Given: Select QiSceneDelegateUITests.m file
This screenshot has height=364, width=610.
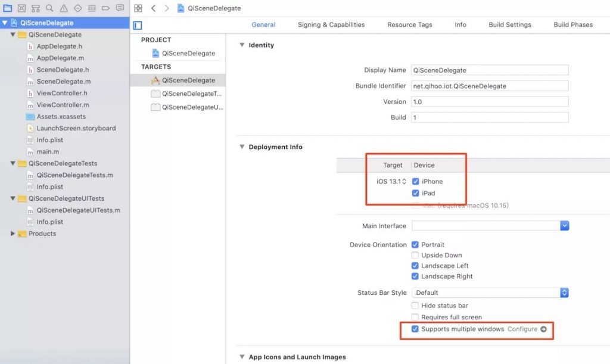Looking at the screenshot, I should [78, 210].
